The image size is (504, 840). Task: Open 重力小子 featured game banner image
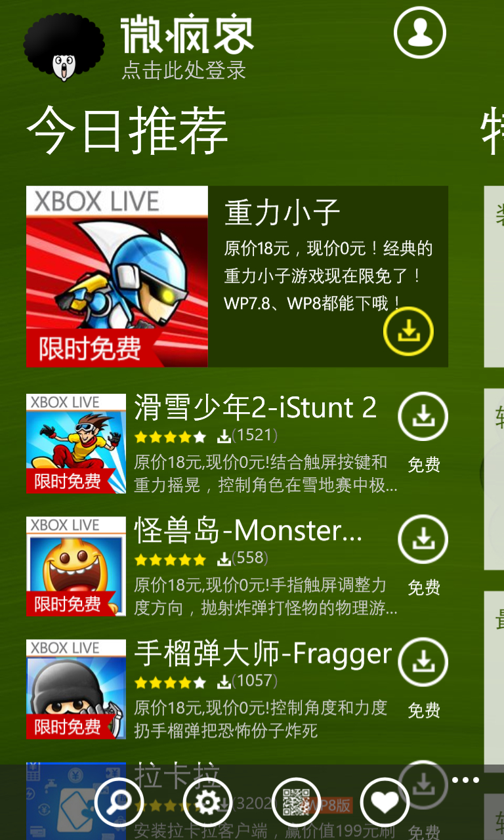click(117, 276)
